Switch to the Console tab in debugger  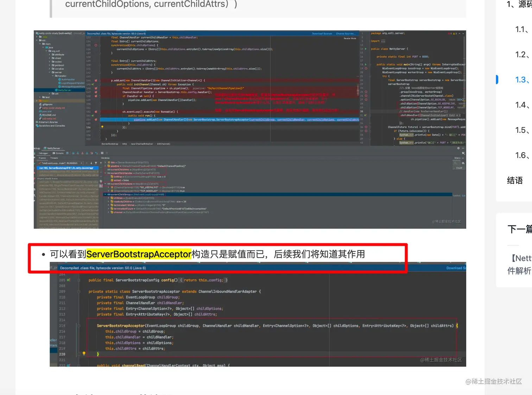click(x=58, y=153)
